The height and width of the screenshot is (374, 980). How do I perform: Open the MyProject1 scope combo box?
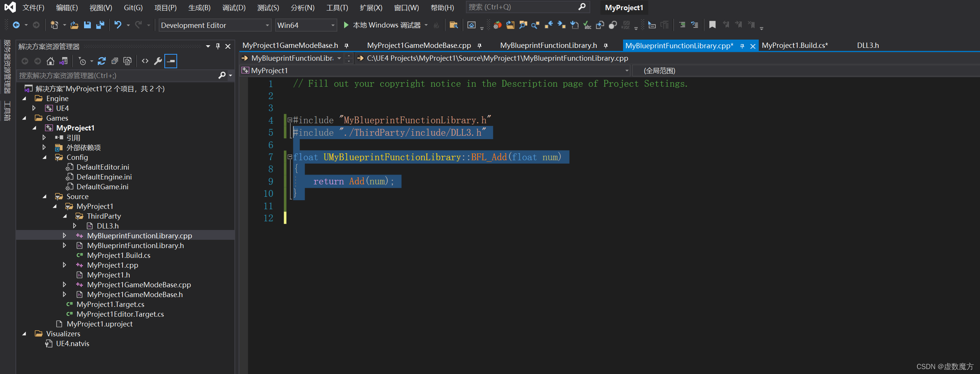[435, 71]
